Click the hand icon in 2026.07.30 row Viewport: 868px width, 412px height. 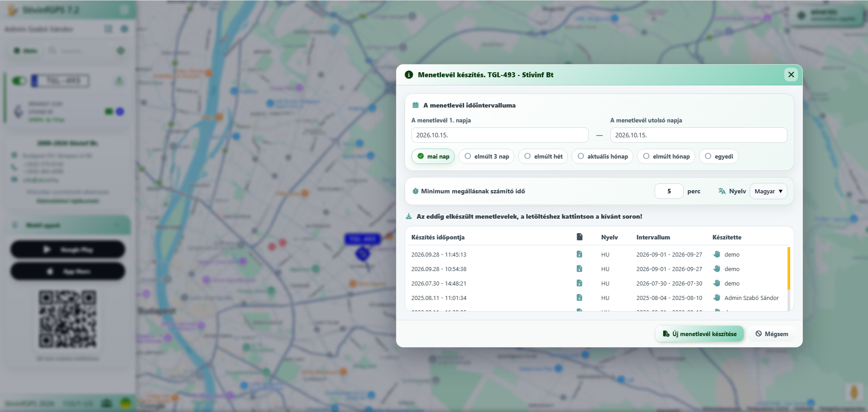717,283
